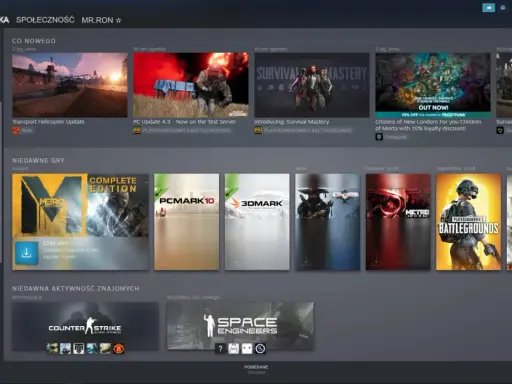Click the download arrow on the dark hat-figure game cover

pos(305,260)
